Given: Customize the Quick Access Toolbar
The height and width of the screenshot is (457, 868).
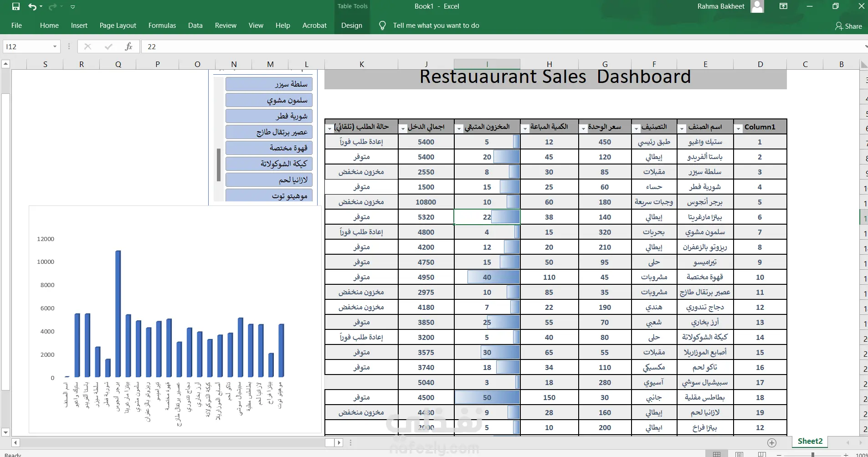Looking at the screenshot, I should point(72,7).
